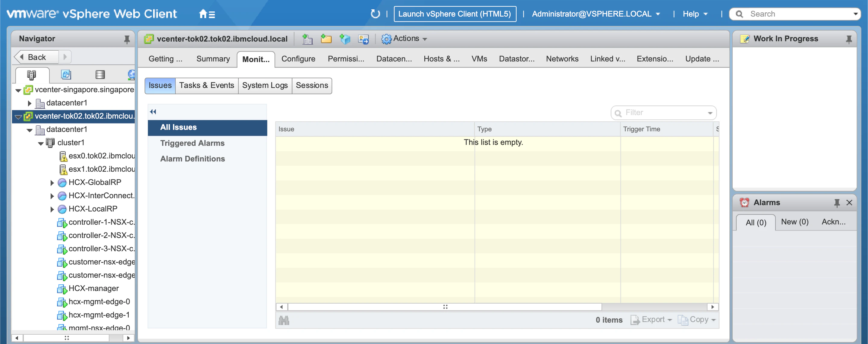Switch to VMs and Templates navigator view
The width and height of the screenshot is (868, 344).
pyautogui.click(x=66, y=74)
